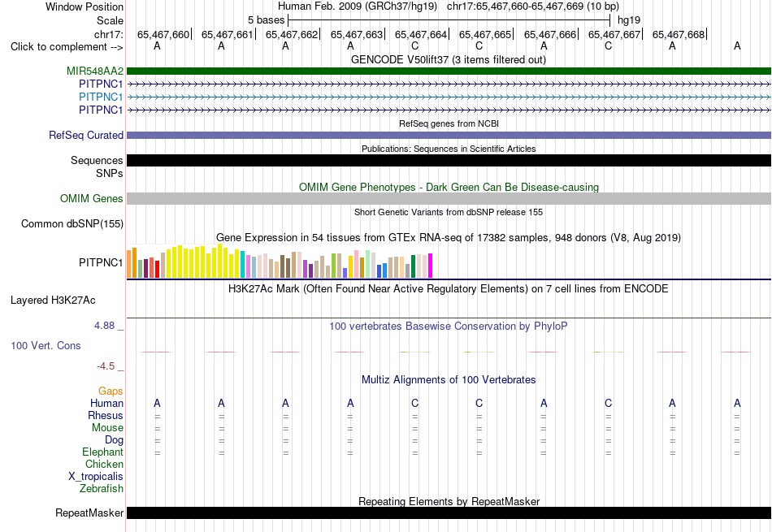Open the OMIM Genes track label
This screenshot has height=532, width=772.
92,199
